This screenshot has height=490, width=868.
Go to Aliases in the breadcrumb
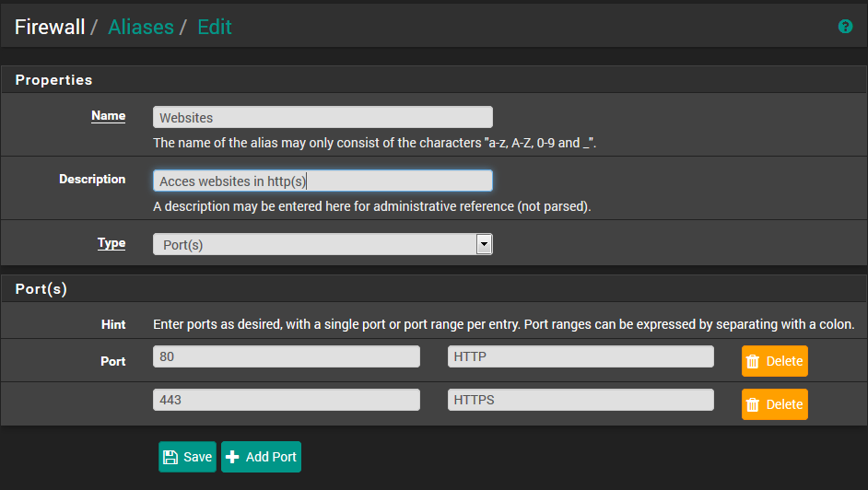click(x=140, y=27)
